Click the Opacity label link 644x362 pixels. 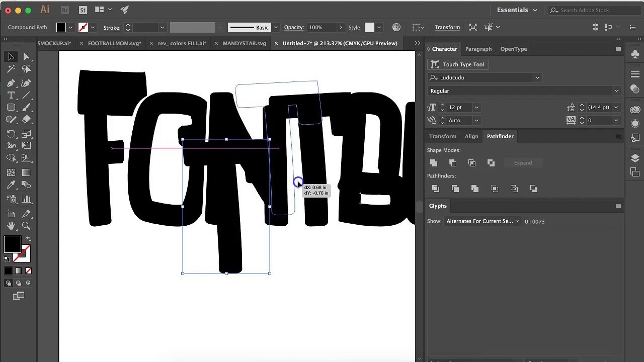tap(294, 27)
